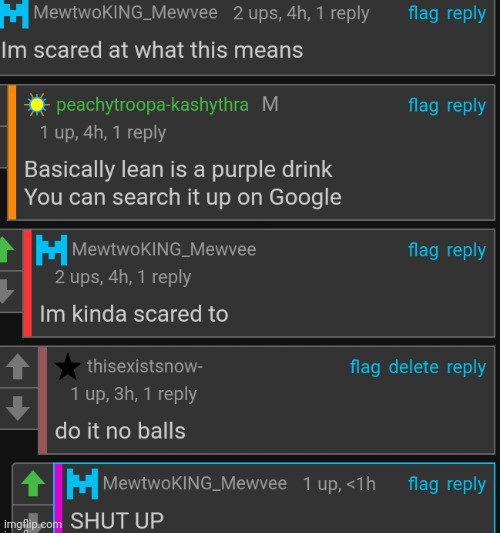500x533 pixels.
Task: Open MewtwoKING_Mewvee profile from top comment
Action: point(125,13)
